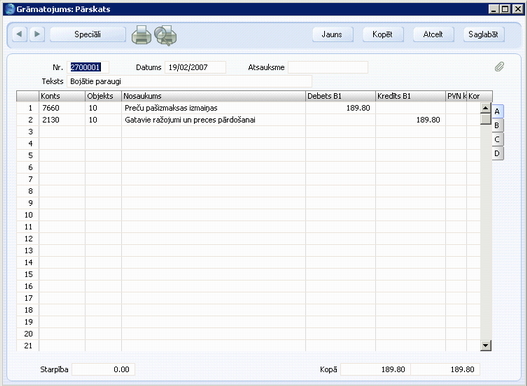527x386 pixels.
Task: Click the Kredīts B1 column header
Action: [x=410, y=96]
